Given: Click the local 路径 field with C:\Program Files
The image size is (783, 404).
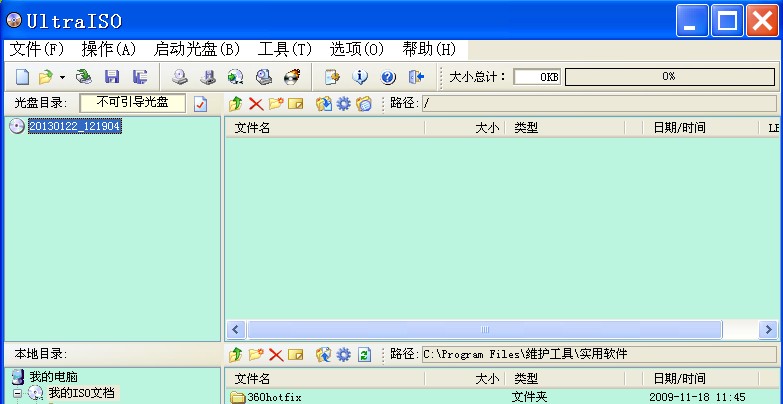Looking at the screenshot, I should coord(599,355).
